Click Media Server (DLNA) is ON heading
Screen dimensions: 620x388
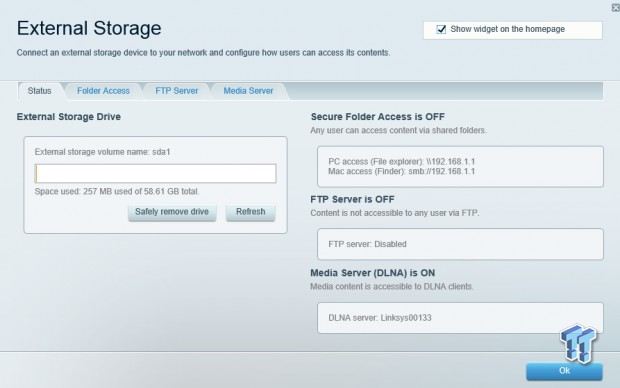372,273
